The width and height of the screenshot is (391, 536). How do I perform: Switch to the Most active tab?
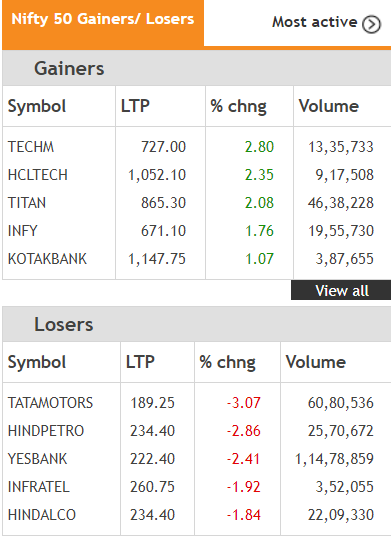[326, 23]
